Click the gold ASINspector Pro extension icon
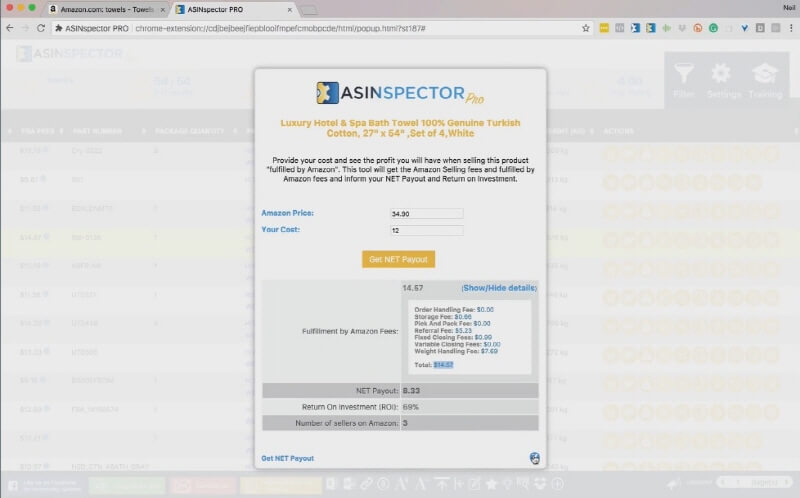800x498 pixels. pyautogui.click(x=651, y=28)
